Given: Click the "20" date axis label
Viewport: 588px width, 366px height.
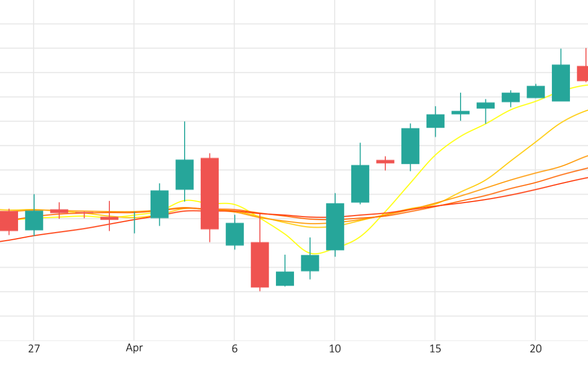Looking at the screenshot, I should coord(535,349).
